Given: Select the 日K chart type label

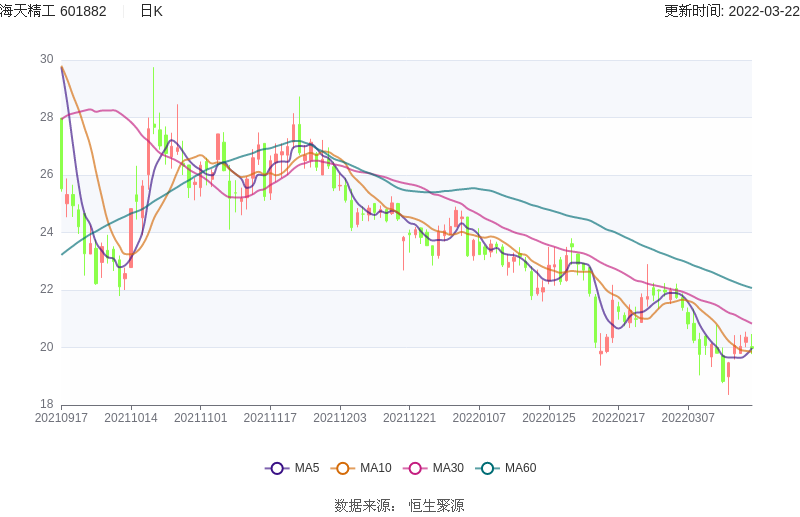Looking at the screenshot, I should (151, 11).
